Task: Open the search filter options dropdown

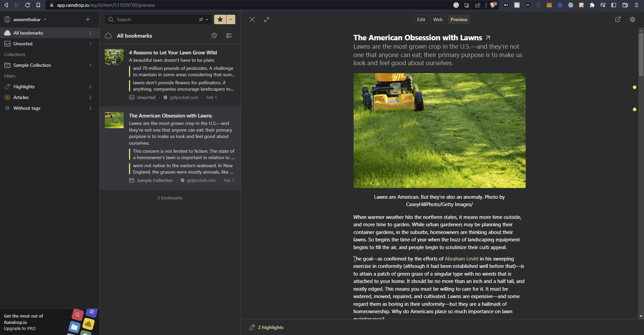Action: [203, 19]
